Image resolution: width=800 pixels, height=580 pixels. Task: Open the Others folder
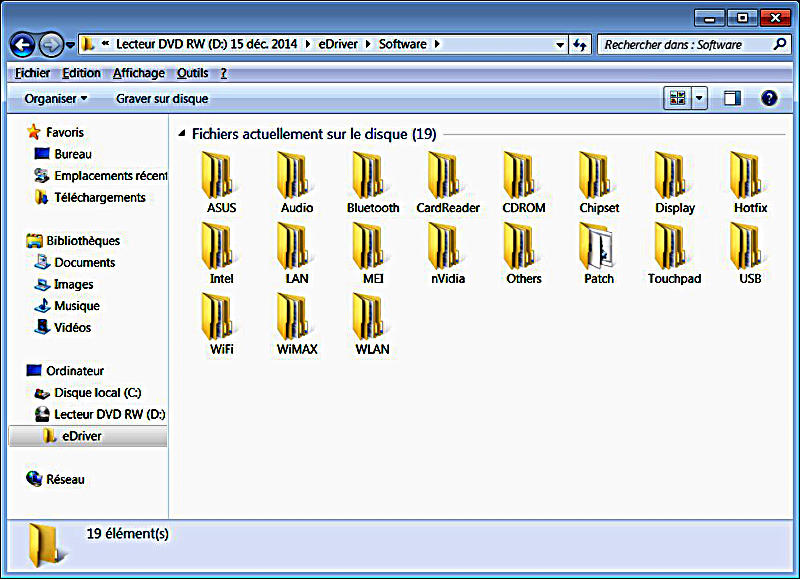(x=523, y=253)
